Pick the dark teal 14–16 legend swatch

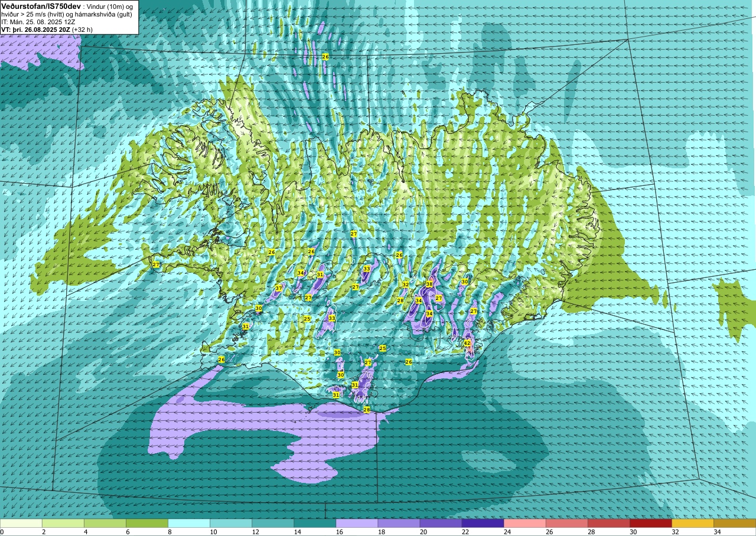[x=315, y=523]
